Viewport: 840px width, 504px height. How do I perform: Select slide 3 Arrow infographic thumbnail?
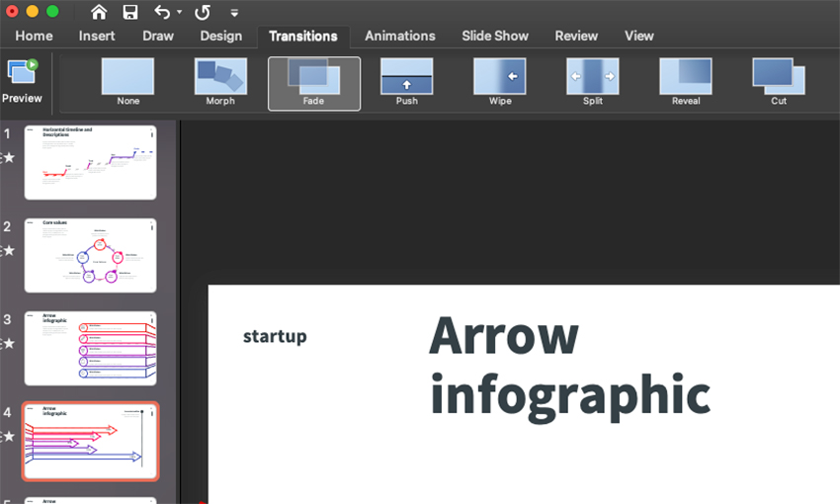pos(91,348)
